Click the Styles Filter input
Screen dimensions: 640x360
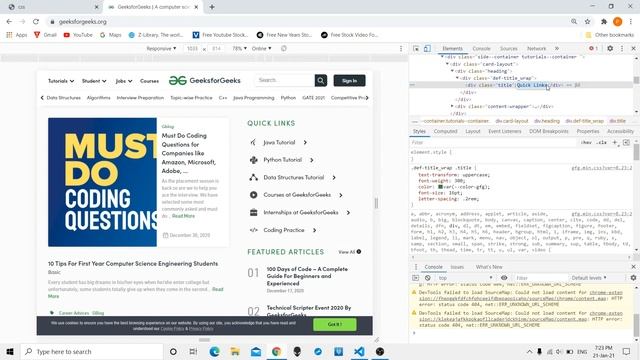tap(494, 142)
